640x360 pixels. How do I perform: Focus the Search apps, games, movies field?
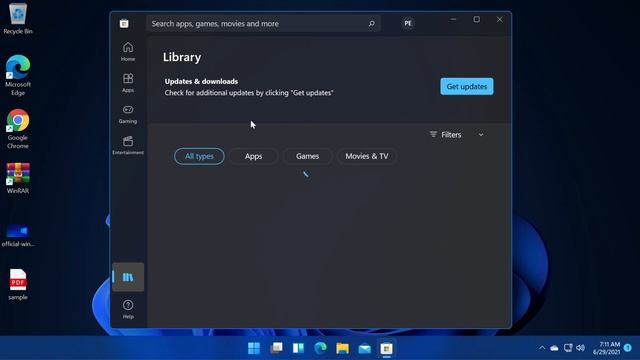point(264,24)
